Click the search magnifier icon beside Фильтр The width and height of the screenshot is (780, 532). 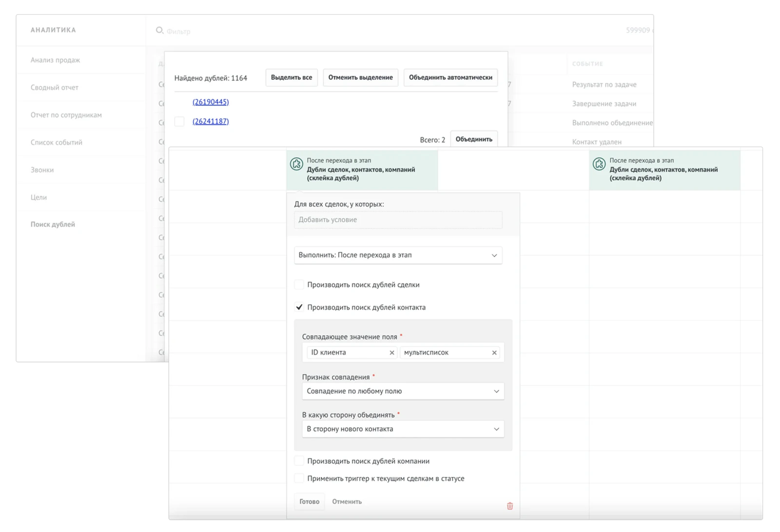pos(159,30)
